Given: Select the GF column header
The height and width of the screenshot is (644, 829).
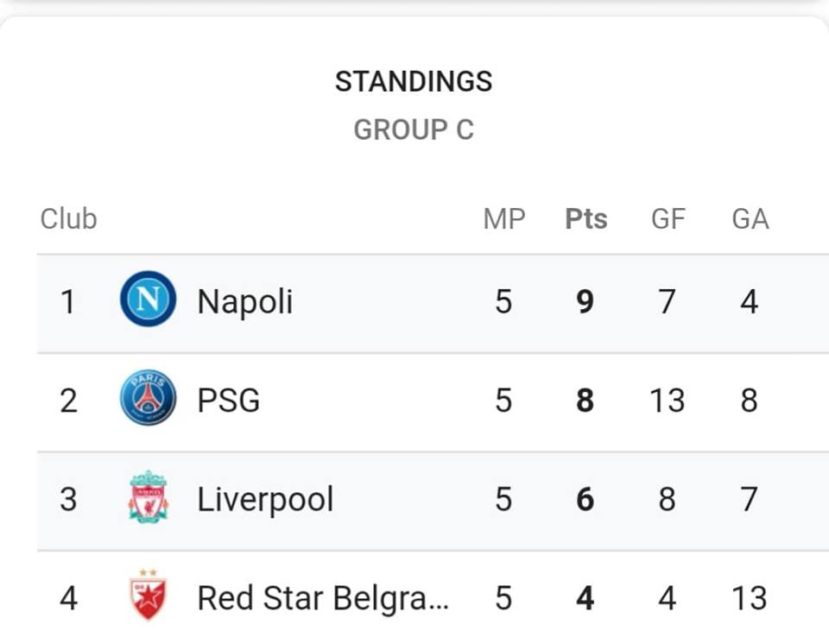Looking at the screenshot, I should 668,219.
